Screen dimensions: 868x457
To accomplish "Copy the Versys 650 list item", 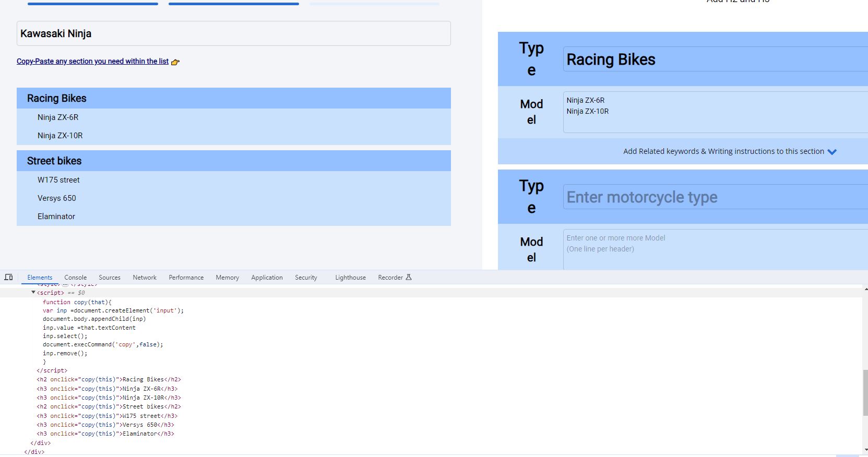I will 234,198.
